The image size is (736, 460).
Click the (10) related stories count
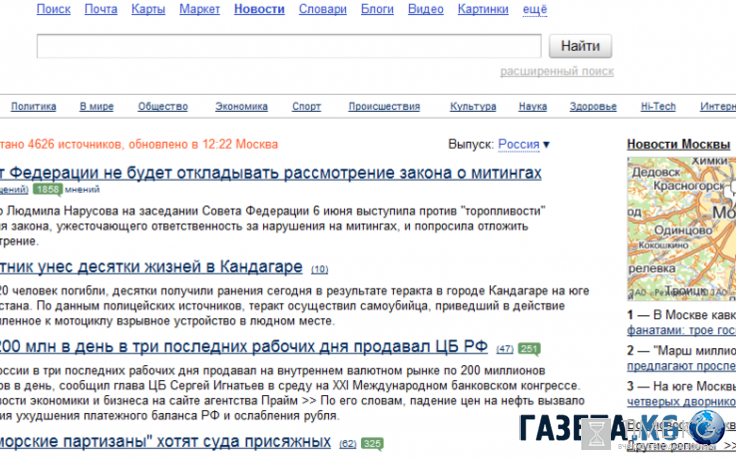click(320, 269)
